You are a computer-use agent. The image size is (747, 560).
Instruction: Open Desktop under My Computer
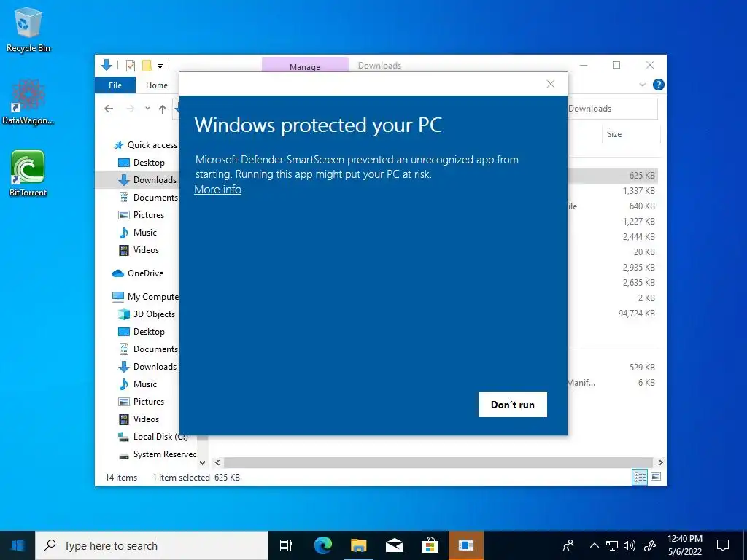click(141, 332)
